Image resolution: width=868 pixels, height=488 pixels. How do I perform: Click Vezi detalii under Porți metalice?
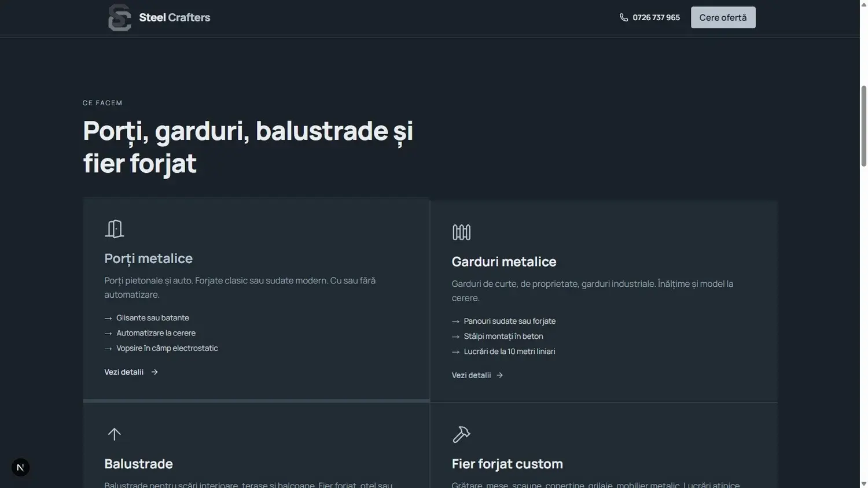tap(124, 372)
